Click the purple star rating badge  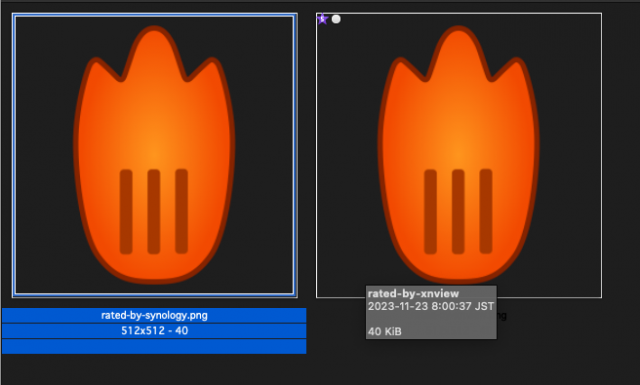pos(322,19)
